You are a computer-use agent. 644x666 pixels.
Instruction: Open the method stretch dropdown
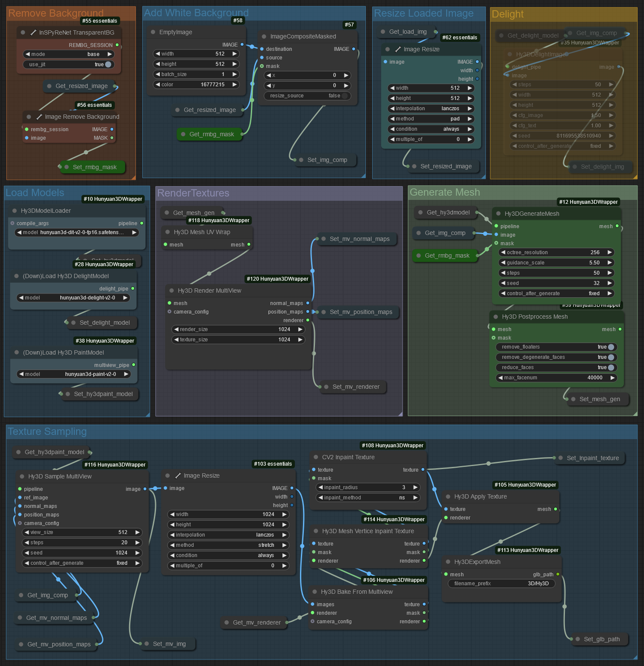(228, 545)
